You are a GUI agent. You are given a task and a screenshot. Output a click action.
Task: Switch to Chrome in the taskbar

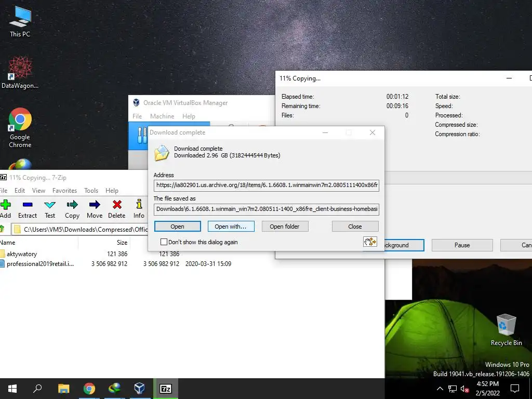tap(89, 389)
